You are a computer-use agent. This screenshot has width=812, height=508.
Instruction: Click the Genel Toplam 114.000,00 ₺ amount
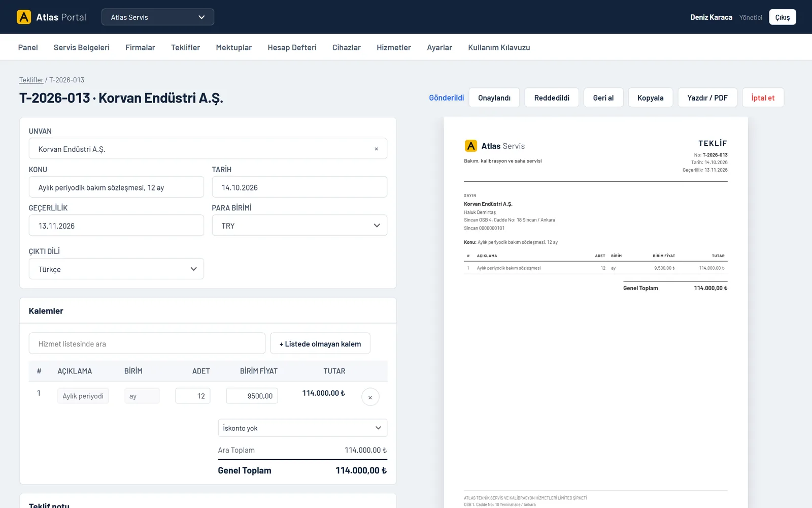361,470
